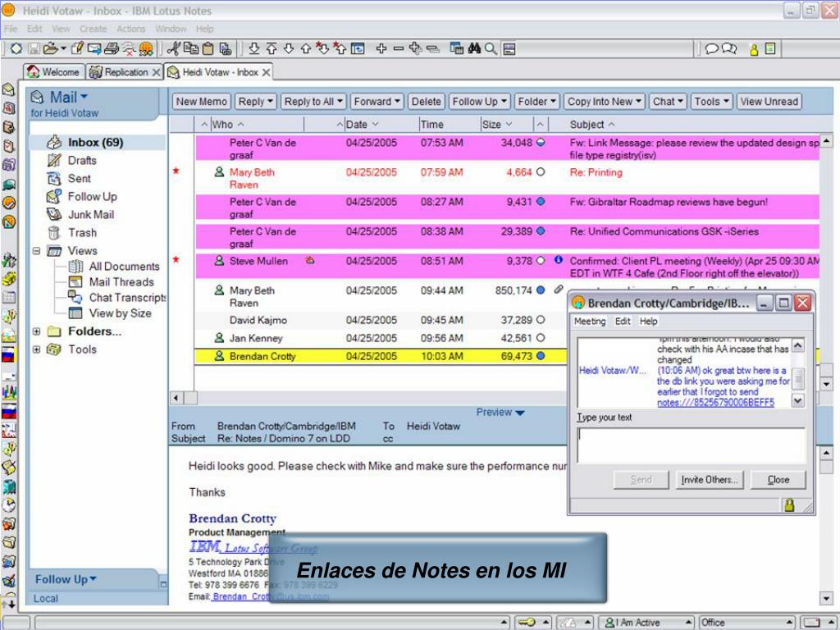Click the New Memo button
The width and height of the screenshot is (840, 630).
202,101
